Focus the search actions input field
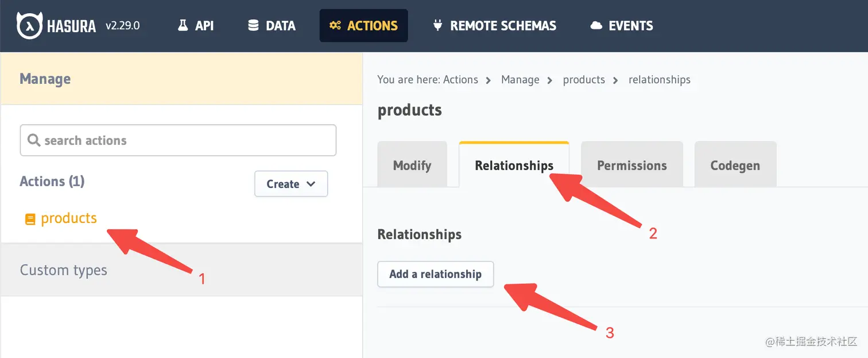Screen dimensions: 868x358 pos(178,140)
